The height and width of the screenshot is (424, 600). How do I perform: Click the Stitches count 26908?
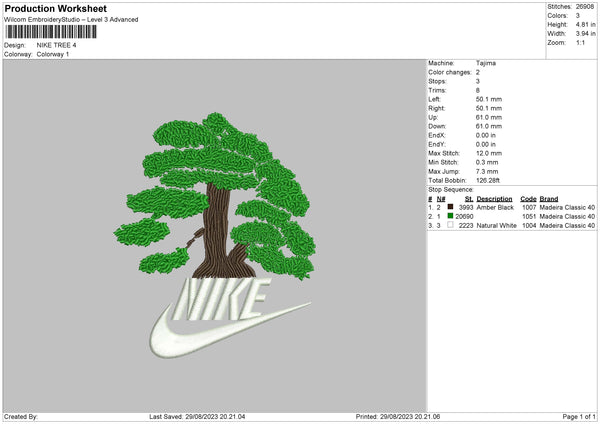point(585,6)
